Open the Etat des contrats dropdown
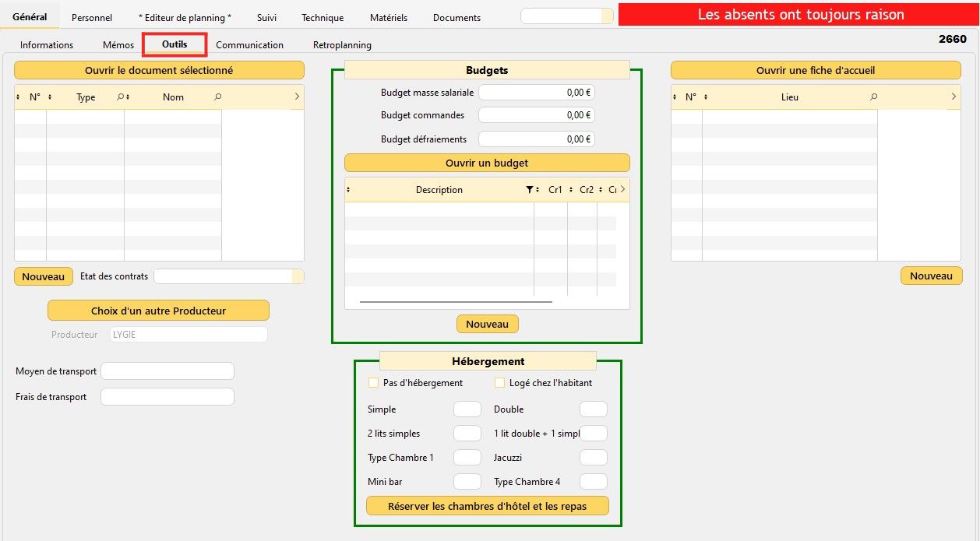The image size is (980, 541). [x=298, y=276]
